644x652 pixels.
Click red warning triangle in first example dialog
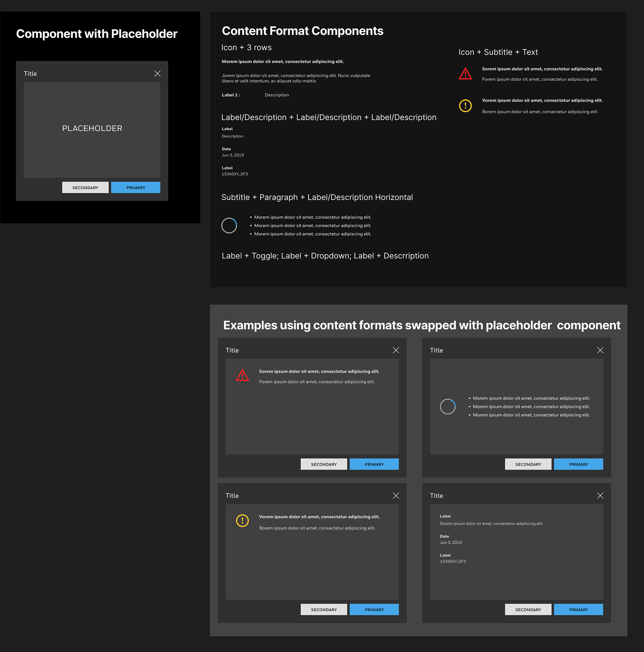tap(242, 375)
